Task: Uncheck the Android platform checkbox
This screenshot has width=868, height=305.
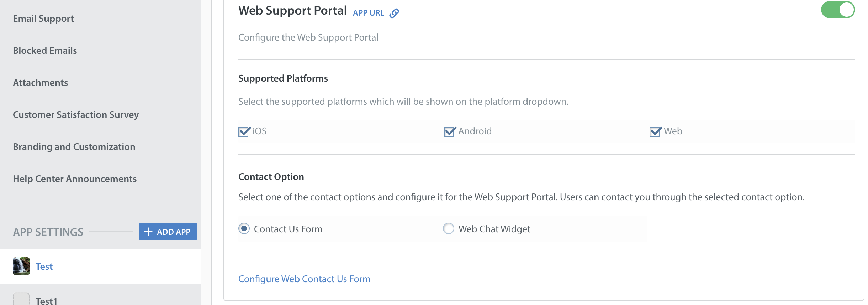Action: click(x=449, y=132)
